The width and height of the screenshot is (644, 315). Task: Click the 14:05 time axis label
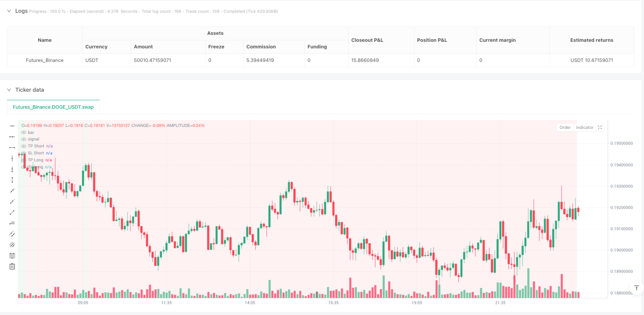250,303
